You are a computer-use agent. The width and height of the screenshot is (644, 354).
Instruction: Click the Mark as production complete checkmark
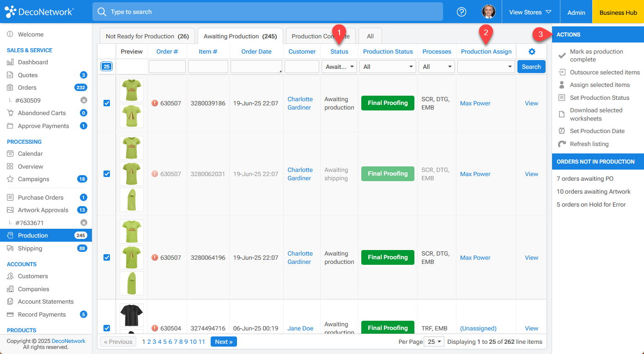click(562, 55)
